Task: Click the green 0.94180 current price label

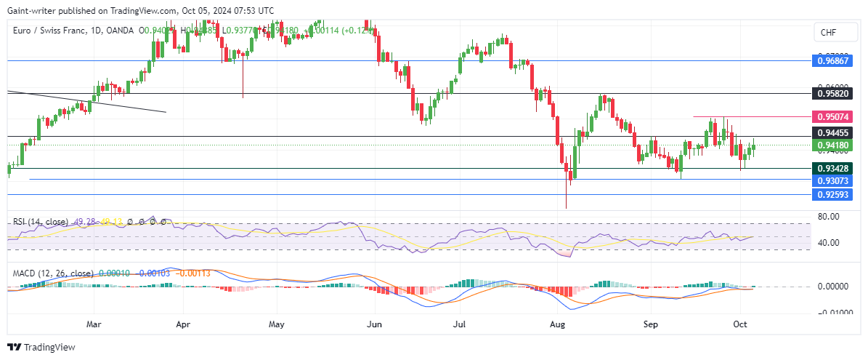Action: pos(832,145)
